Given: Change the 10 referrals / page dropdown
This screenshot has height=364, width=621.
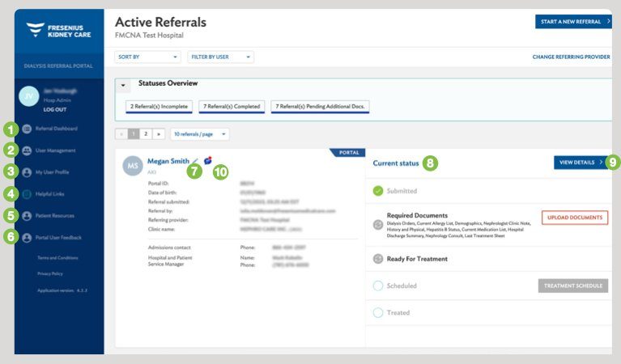Looking at the screenshot, I should 200,134.
